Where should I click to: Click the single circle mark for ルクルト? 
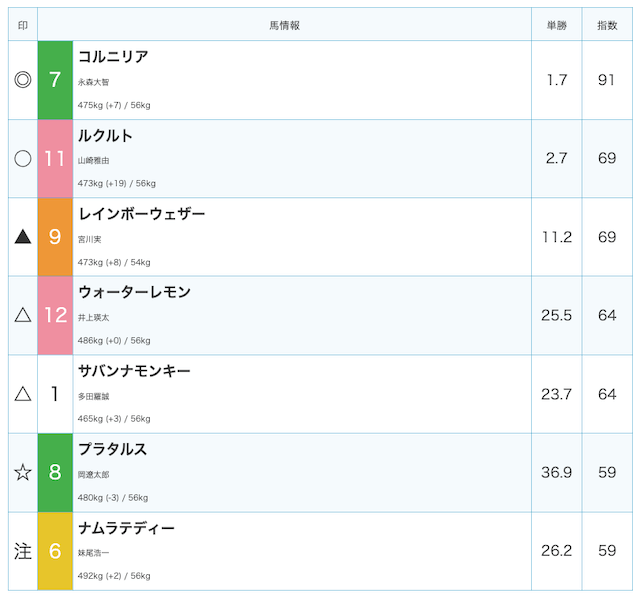coord(23,158)
